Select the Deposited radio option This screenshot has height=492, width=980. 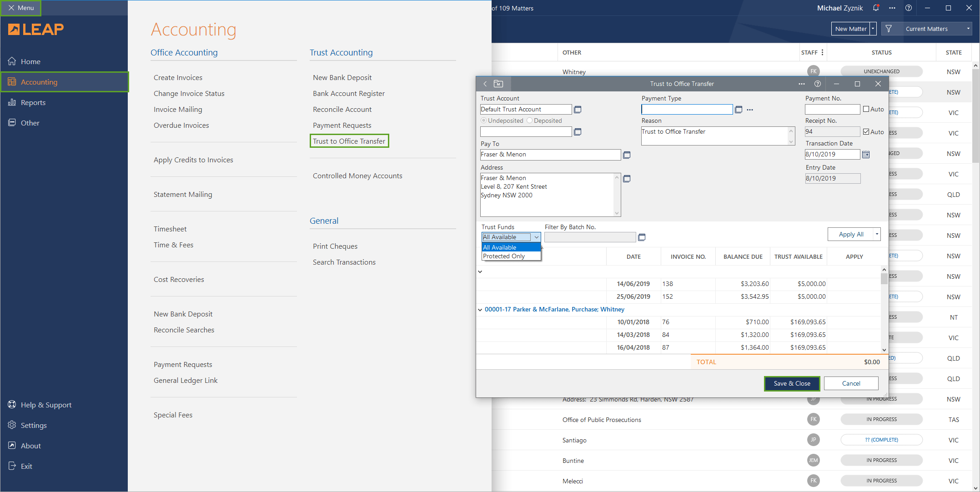pyautogui.click(x=529, y=120)
